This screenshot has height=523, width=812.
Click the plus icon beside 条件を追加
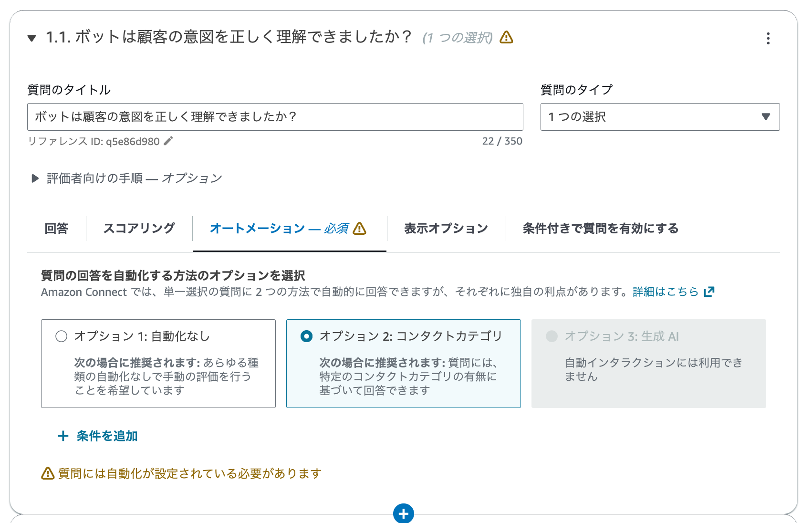coord(63,436)
